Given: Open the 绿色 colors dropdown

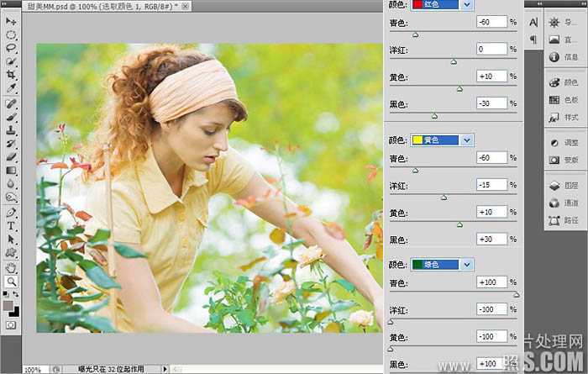Looking at the screenshot, I should tap(442, 265).
